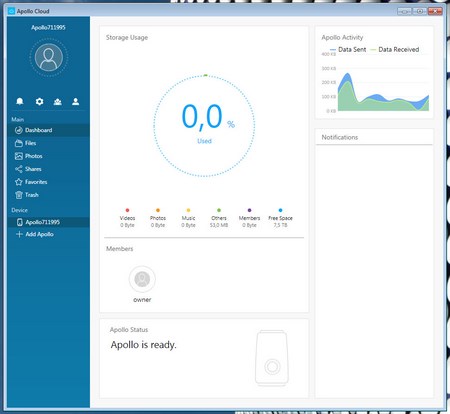450x414 pixels.
Task: Select Apollo711995 device entry
Action: 48,222
